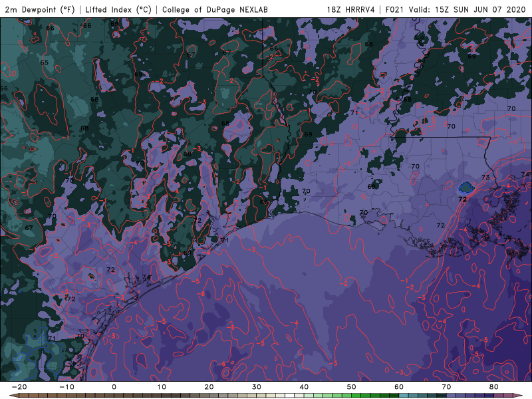Click the "65" dewpoint value on the map
This screenshot has height=399, width=532.
tap(44, 63)
